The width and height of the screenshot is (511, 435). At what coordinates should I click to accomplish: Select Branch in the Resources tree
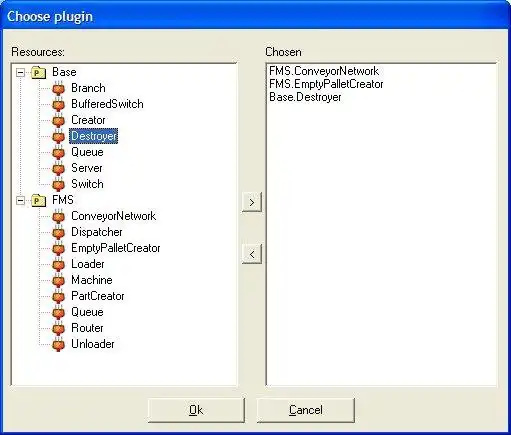click(88, 88)
